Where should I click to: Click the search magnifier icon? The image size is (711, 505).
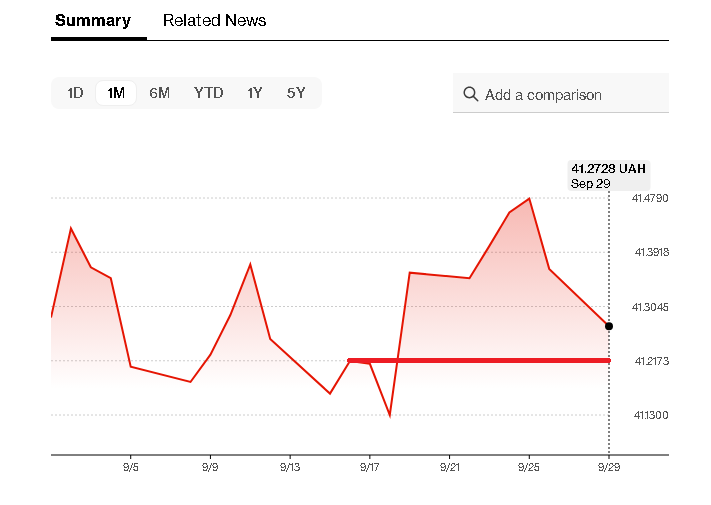click(x=470, y=95)
